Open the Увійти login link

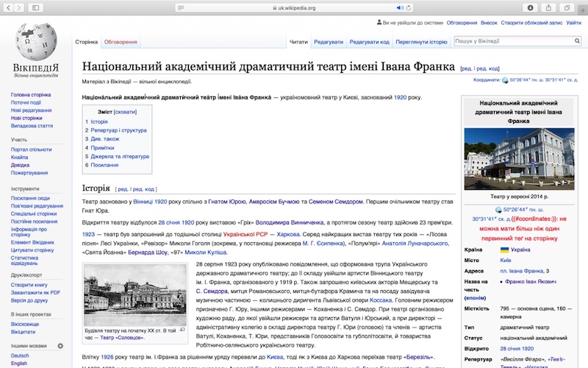[574, 23]
